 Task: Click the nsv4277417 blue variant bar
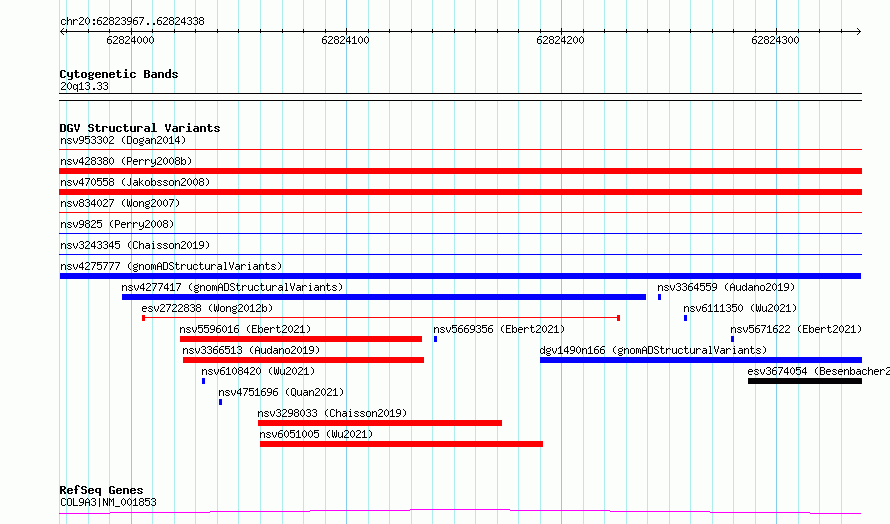(x=384, y=297)
